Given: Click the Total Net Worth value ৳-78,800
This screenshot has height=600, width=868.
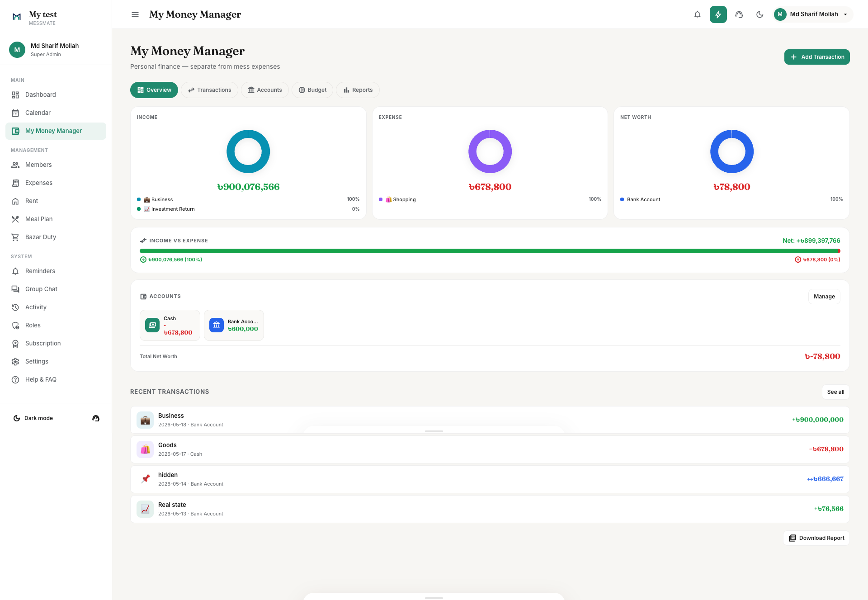Looking at the screenshot, I should pos(822,356).
